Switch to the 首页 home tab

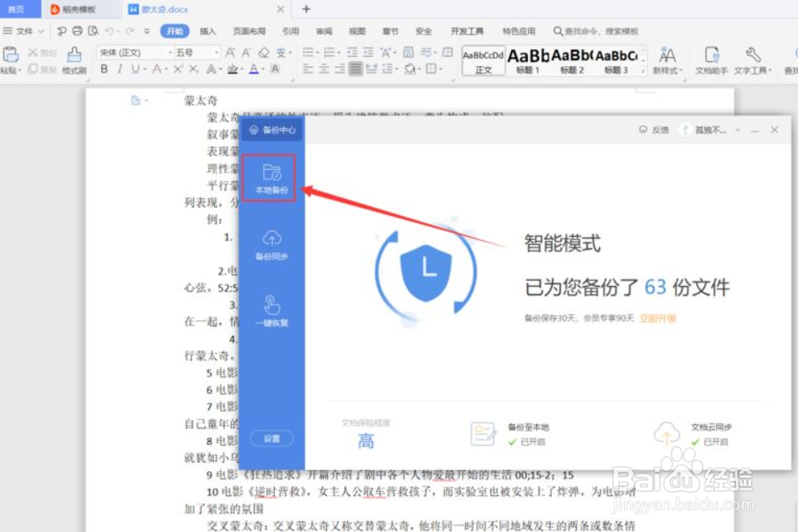point(16,9)
